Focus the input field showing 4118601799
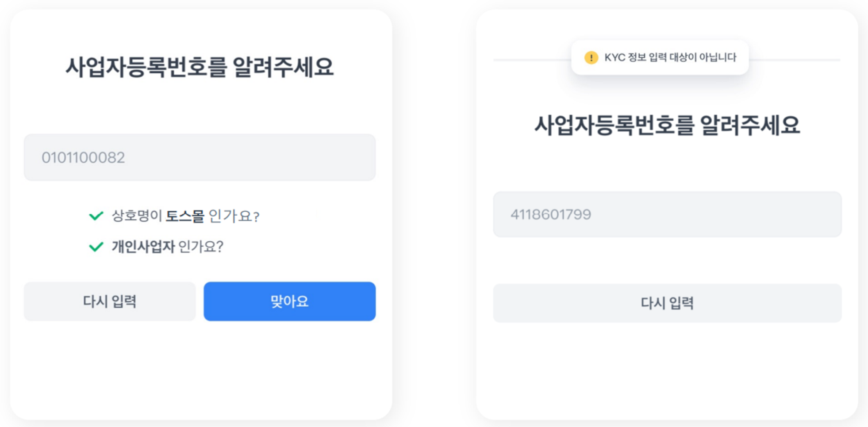The image size is (868, 427). click(667, 214)
